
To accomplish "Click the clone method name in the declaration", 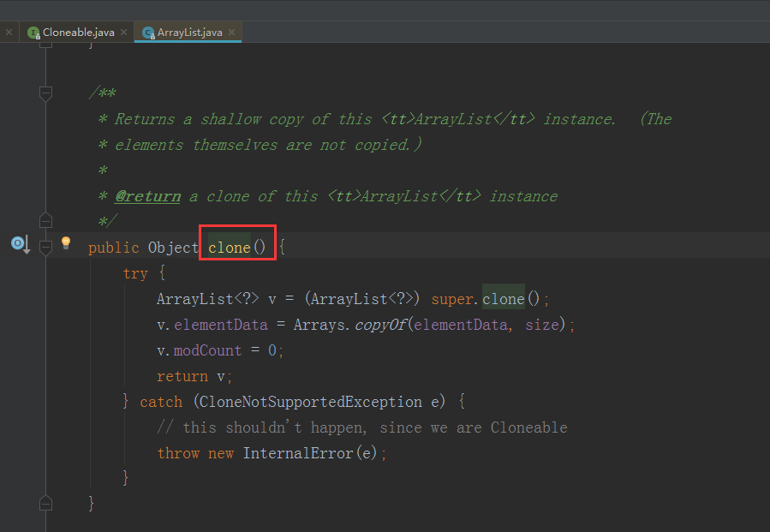I will click(230, 248).
